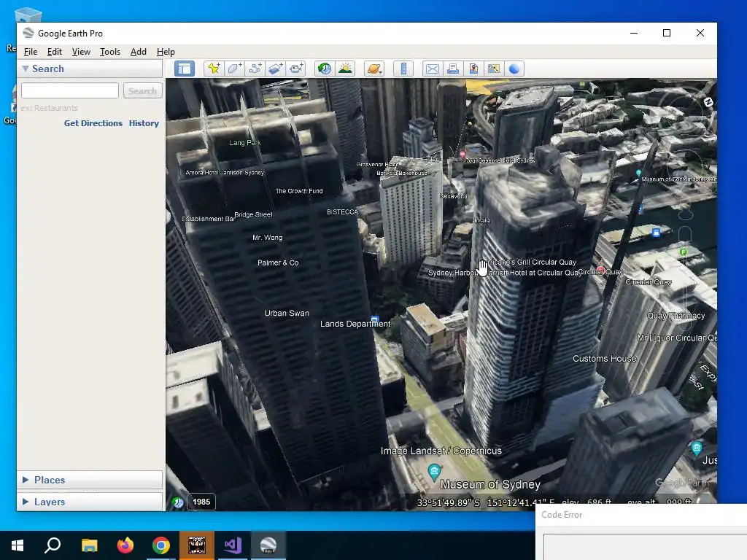Click the search text field
Viewport: 747px width, 560px height.
tap(70, 90)
